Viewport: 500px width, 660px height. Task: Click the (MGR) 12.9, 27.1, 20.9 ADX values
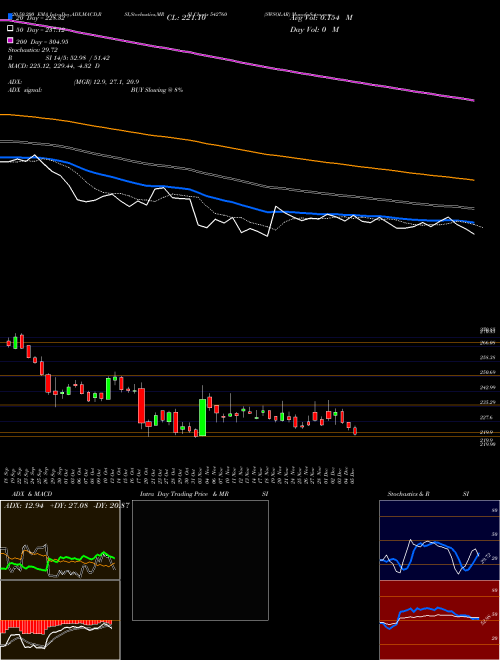coord(106,82)
